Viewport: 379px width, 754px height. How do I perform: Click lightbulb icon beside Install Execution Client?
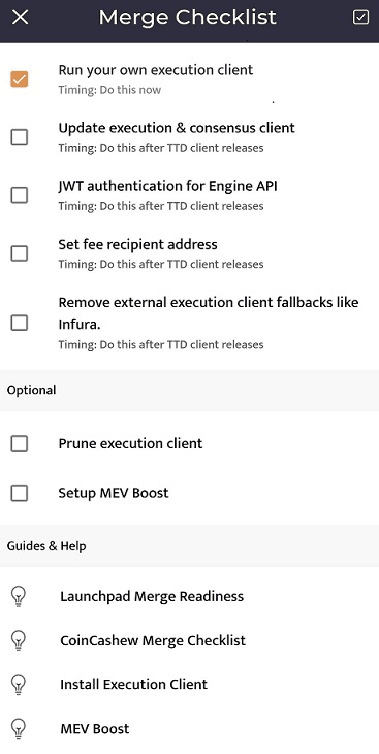tap(18, 684)
